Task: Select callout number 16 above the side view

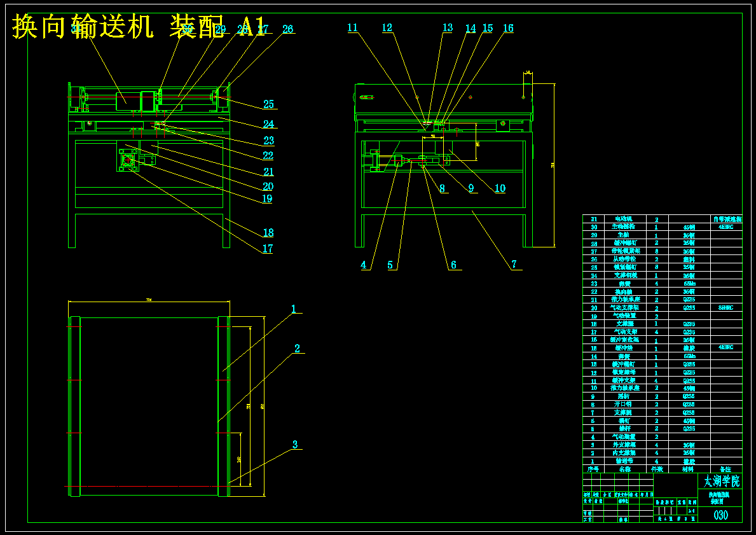Action: pos(508,29)
